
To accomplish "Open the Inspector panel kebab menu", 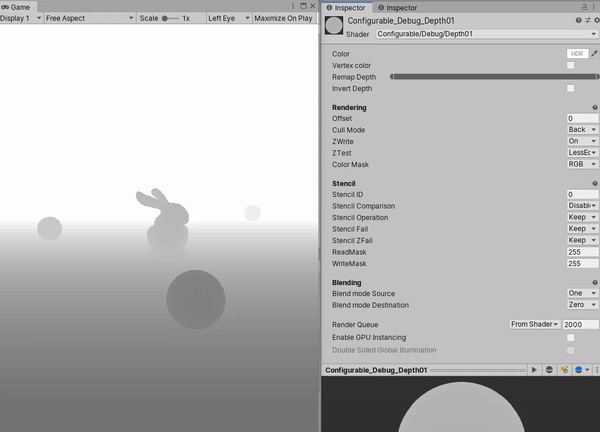I will click(593, 7).
